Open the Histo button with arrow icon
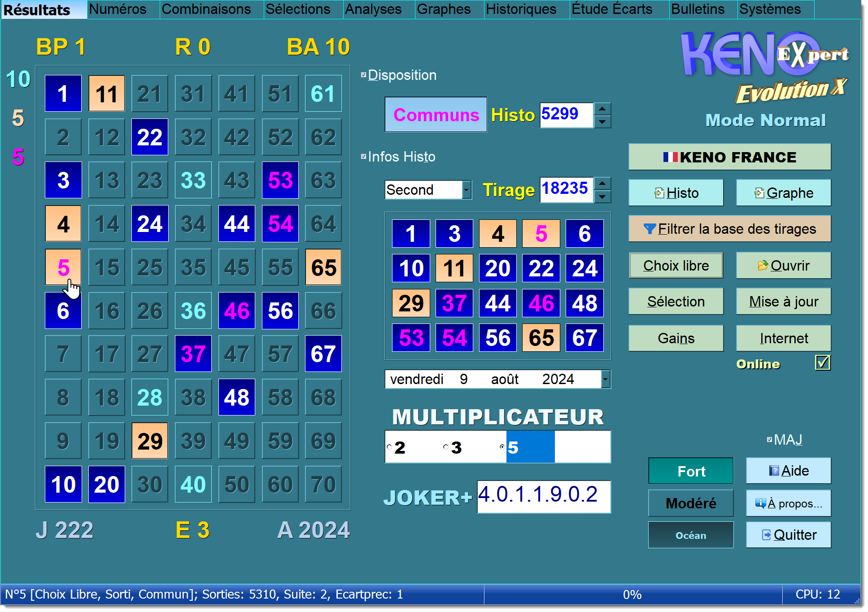The width and height of the screenshot is (868, 612). pyautogui.click(x=676, y=193)
